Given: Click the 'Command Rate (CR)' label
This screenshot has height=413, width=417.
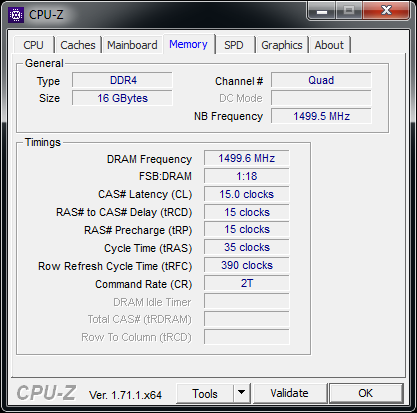Looking at the screenshot, I should pyautogui.click(x=144, y=284).
